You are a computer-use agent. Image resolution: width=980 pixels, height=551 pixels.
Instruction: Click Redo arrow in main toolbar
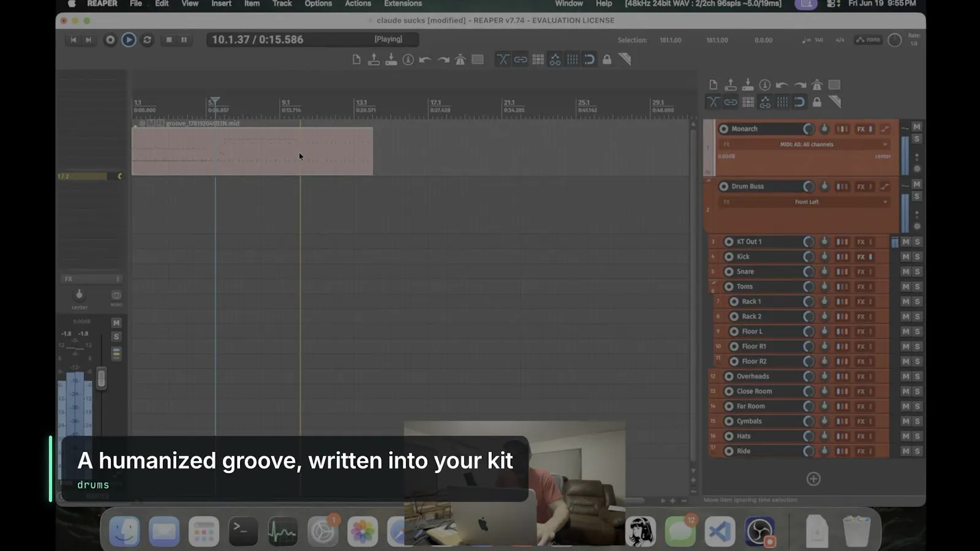coord(443,59)
